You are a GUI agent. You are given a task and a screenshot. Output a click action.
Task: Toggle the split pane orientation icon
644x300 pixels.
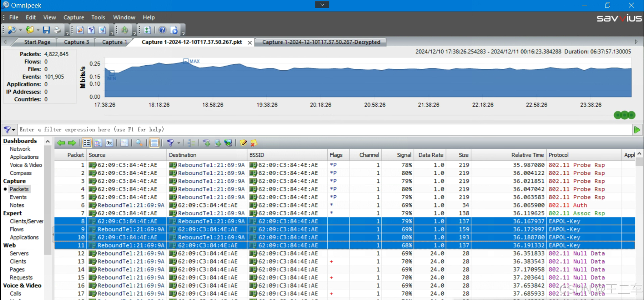click(x=154, y=143)
